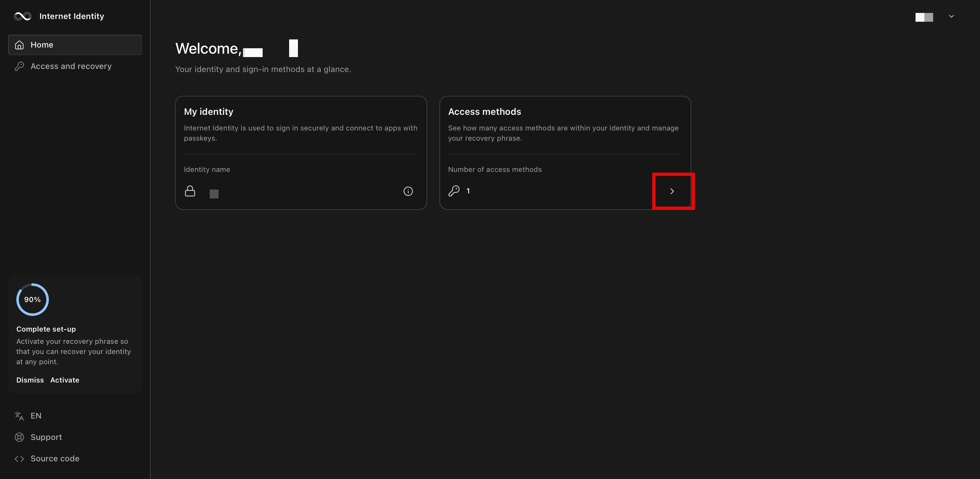Open the account dropdown chevron at top right
980x479 pixels.
tap(951, 16)
